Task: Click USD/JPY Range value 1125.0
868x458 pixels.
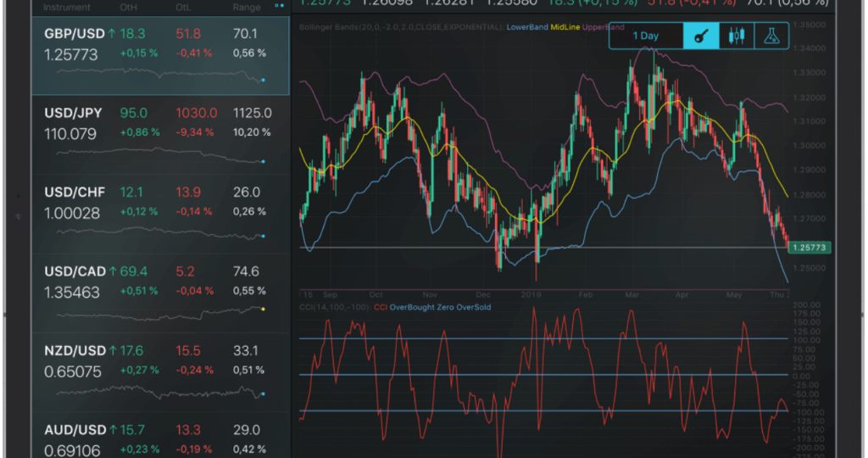Action: (252, 114)
